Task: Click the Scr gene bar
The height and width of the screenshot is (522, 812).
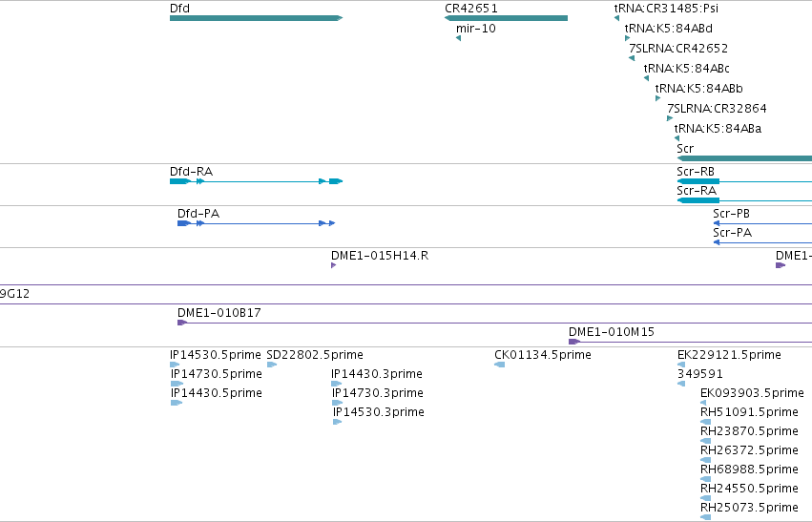Action: click(744, 158)
